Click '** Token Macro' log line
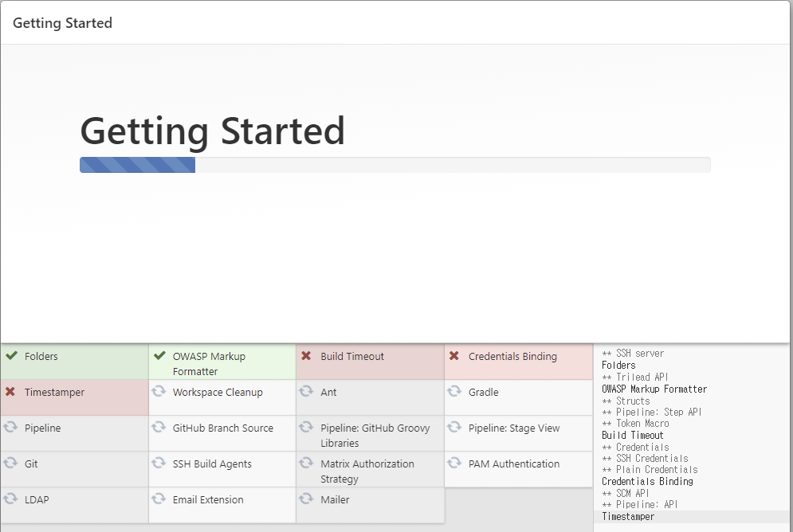Image resolution: width=793 pixels, height=532 pixels. [x=635, y=424]
